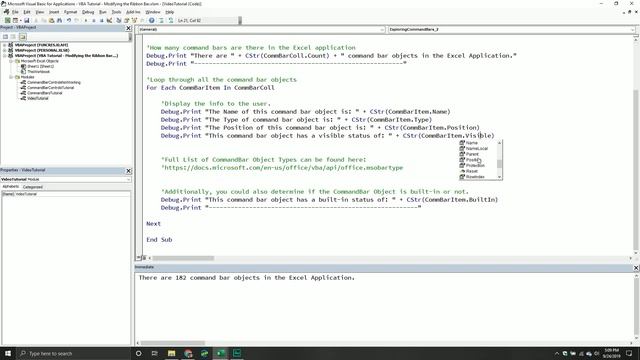
Task: Click the Undo toolbar icon
Action: [69, 20]
